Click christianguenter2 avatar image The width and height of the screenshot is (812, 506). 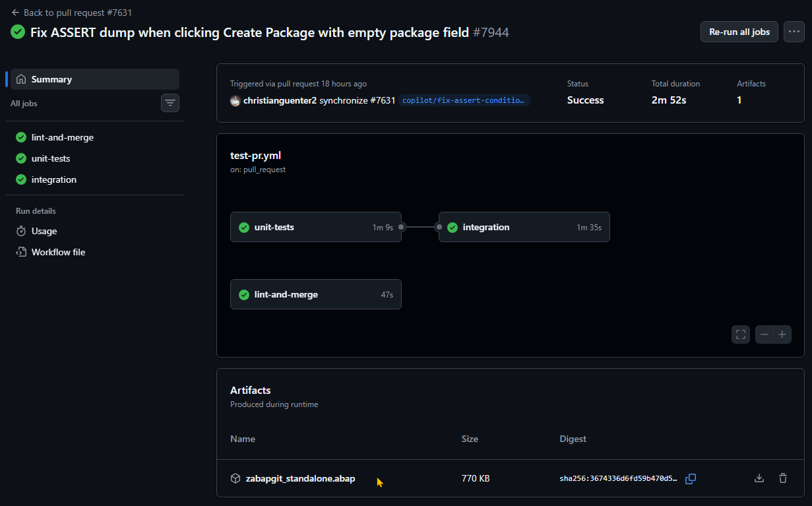235,101
